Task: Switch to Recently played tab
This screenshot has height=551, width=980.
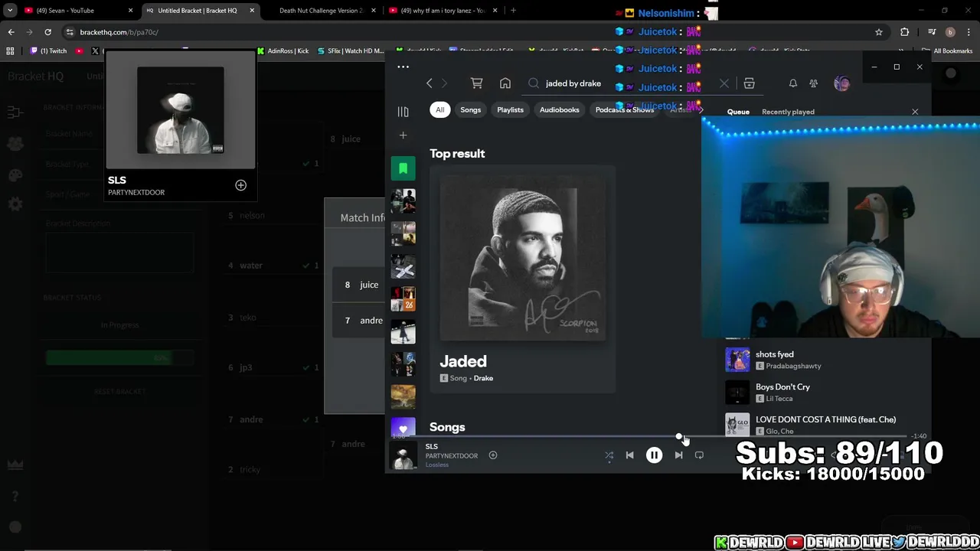Action: (x=788, y=112)
